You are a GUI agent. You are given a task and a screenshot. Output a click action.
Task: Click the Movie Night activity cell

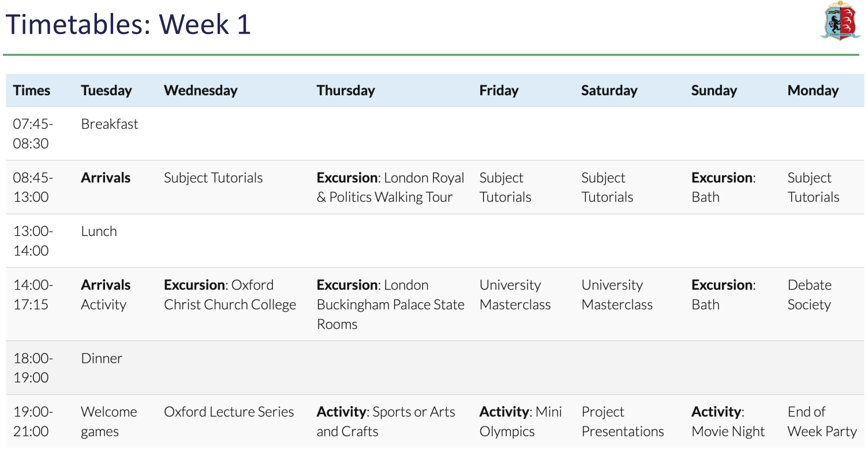[728, 422]
